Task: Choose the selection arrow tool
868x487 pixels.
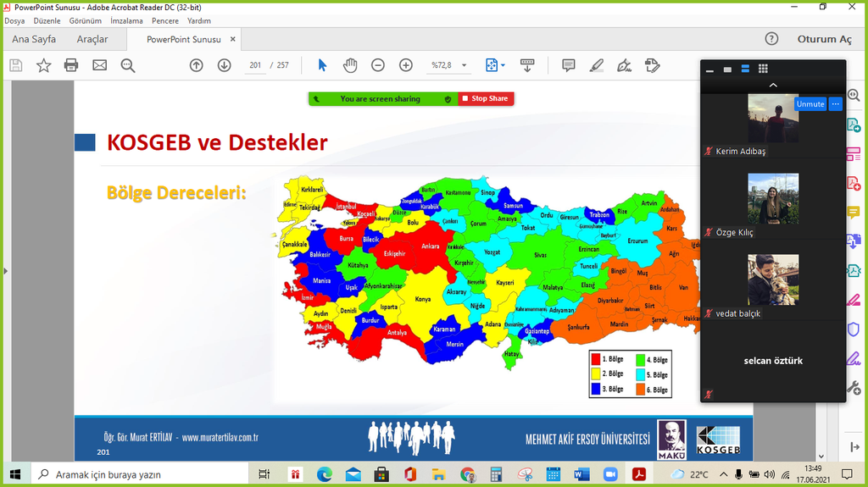Action: point(322,65)
